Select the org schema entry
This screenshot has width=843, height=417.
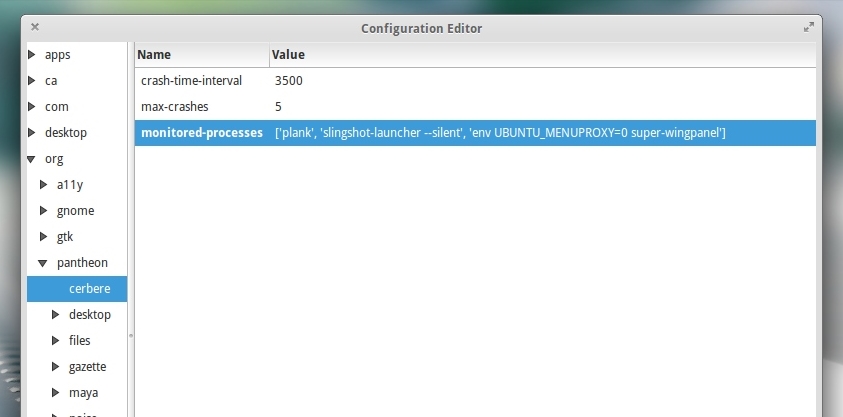click(54, 159)
